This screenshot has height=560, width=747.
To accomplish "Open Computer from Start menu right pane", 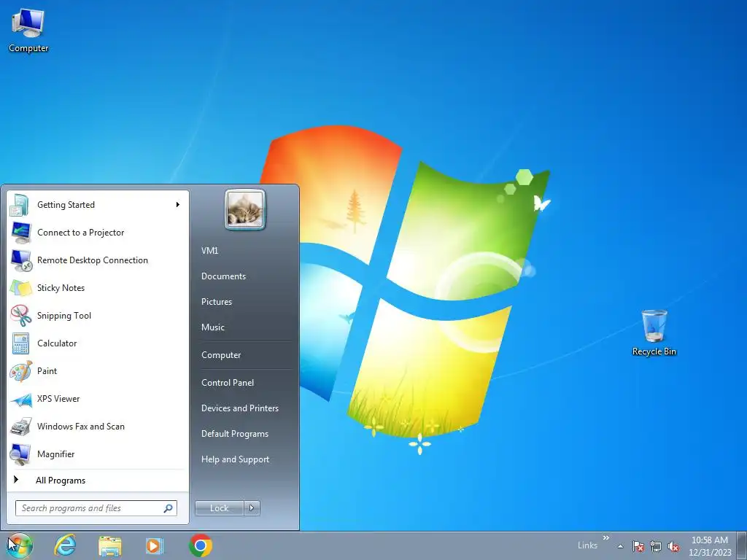I will [221, 355].
